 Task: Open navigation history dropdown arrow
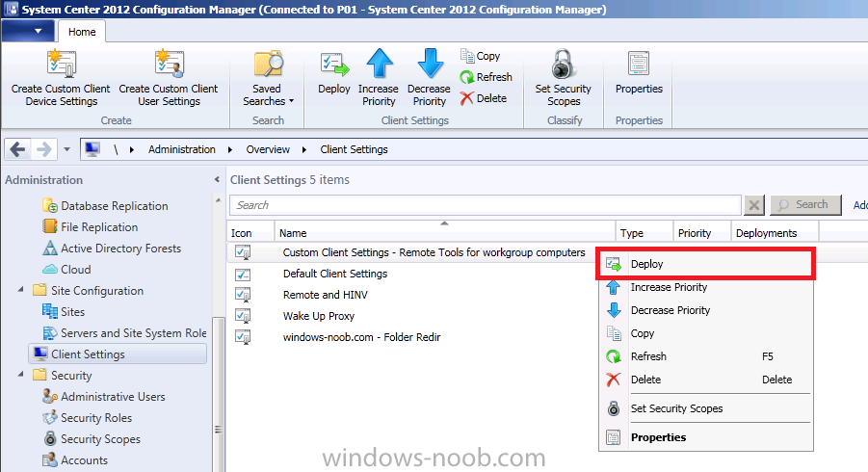(67, 149)
